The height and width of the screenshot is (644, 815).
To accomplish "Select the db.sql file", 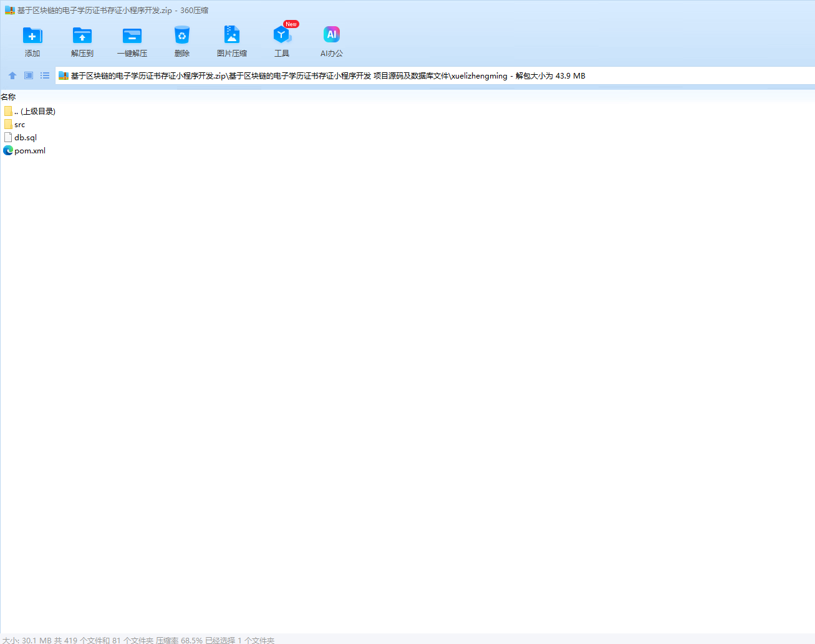I will coord(20,137).
